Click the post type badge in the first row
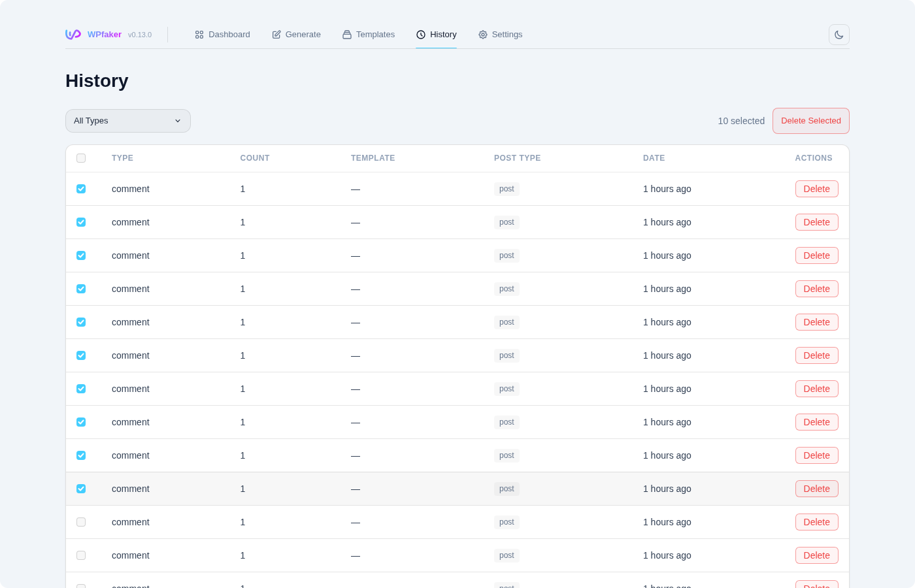The height and width of the screenshot is (588, 915). pyautogui.click(x=507, y=189)
